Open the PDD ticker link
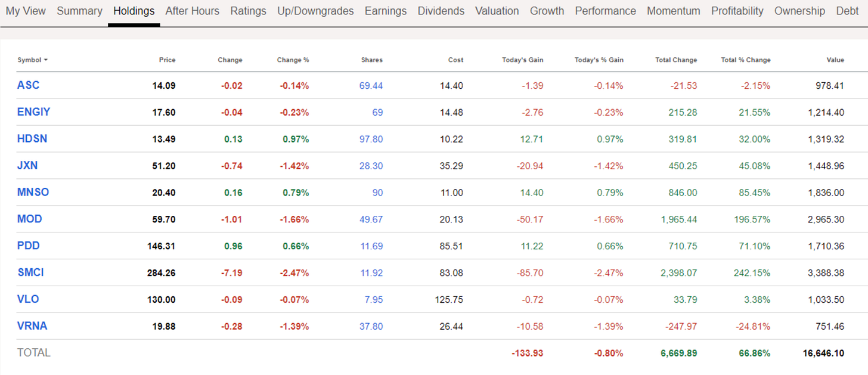 tap(29, 246)
